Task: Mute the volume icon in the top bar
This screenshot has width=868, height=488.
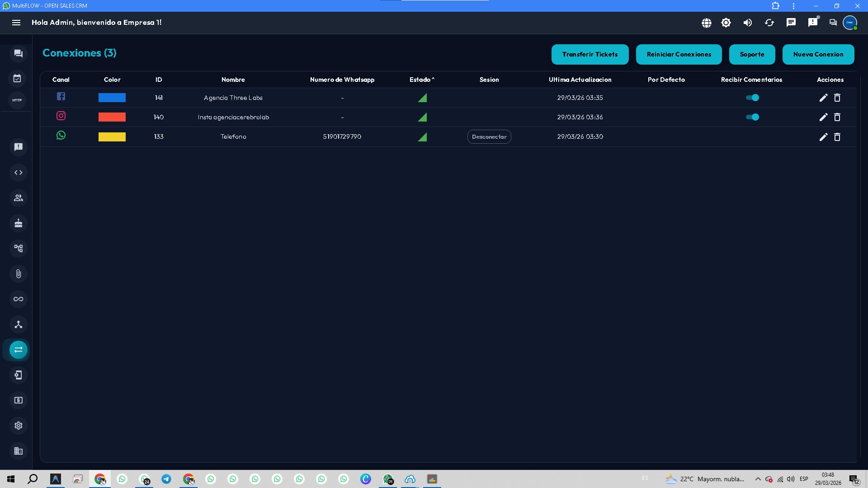Action: [748, 23]
